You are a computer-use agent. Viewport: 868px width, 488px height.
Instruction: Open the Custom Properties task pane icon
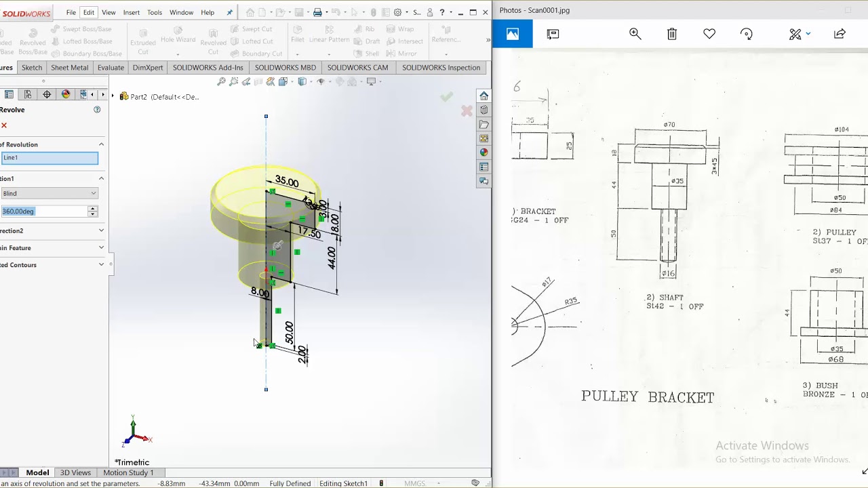click(484, 167)
